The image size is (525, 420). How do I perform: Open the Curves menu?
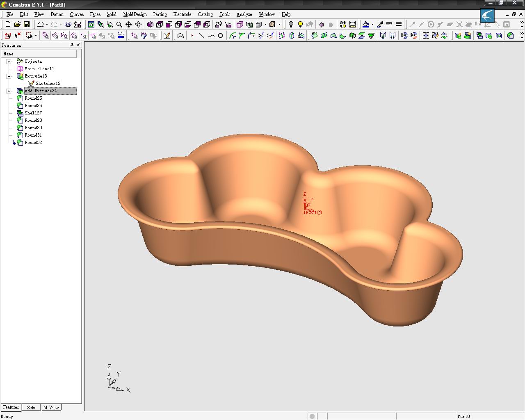[x=76, y=14]
